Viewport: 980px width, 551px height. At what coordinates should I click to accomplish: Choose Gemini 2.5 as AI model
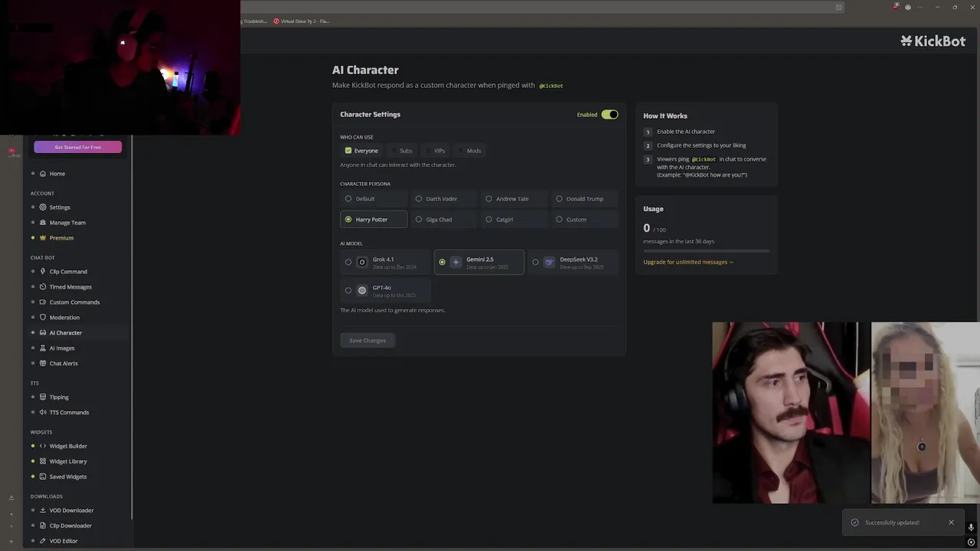click(x=479, y=262)
